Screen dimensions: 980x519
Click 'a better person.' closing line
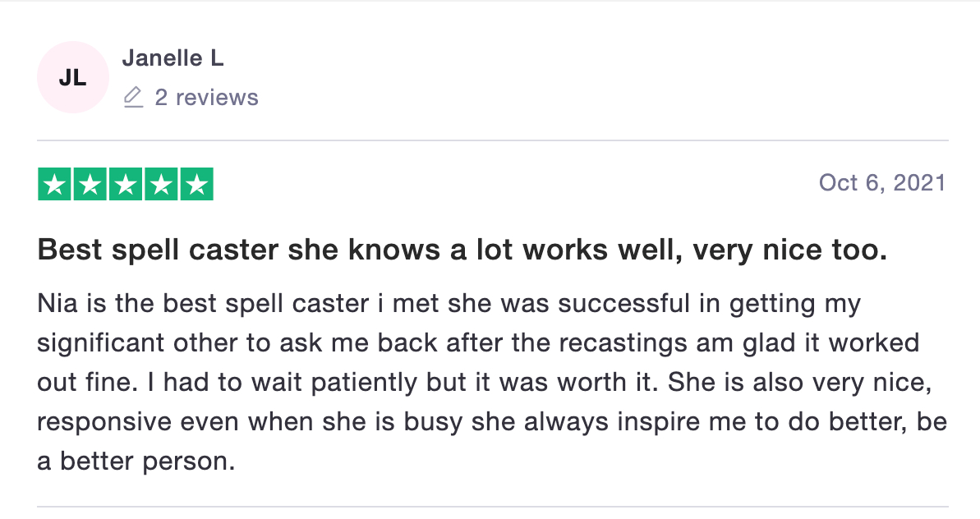point(136,462)
